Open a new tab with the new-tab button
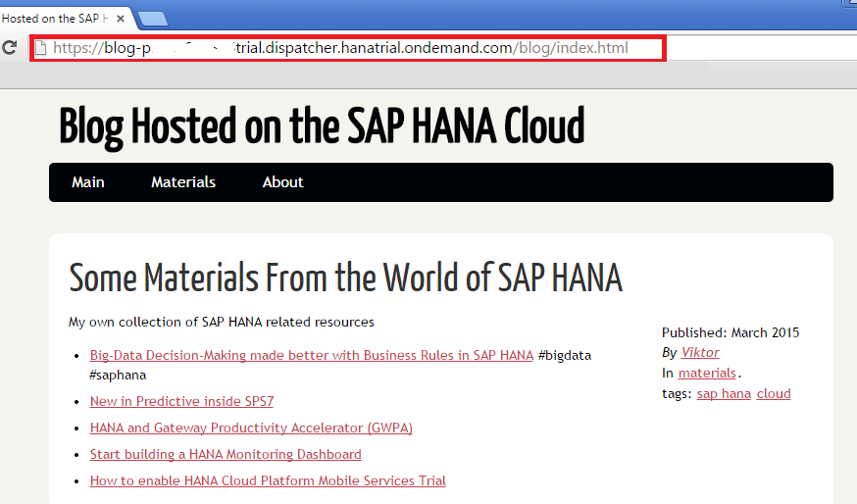 [153, 20]
